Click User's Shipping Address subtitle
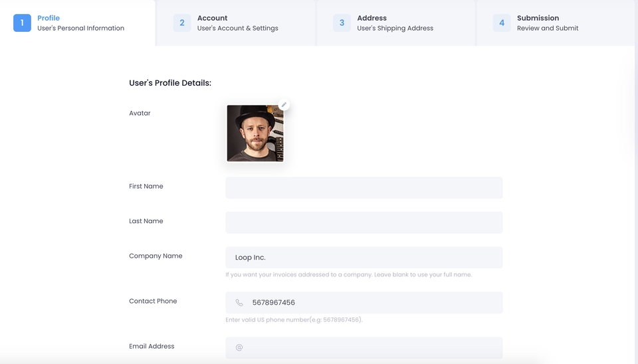The height and width of the screenshot is (364, 638). pyautogui.click(x=395, y=28)
